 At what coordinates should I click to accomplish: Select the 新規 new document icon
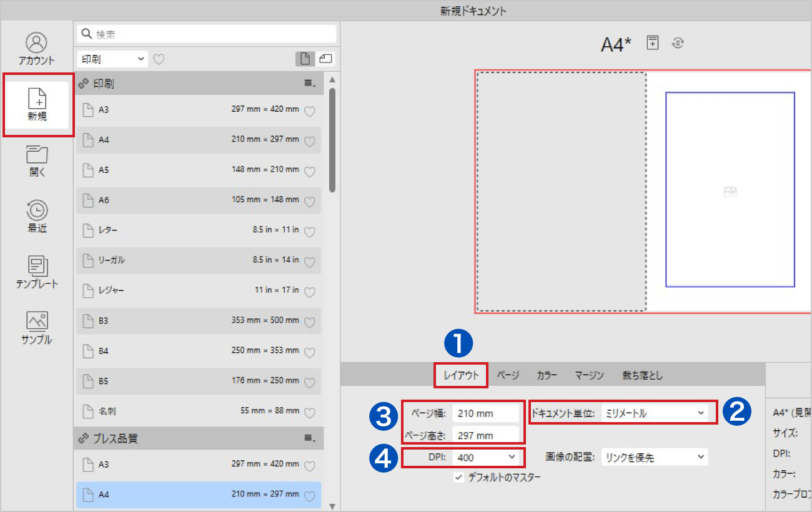coord(37,104)
